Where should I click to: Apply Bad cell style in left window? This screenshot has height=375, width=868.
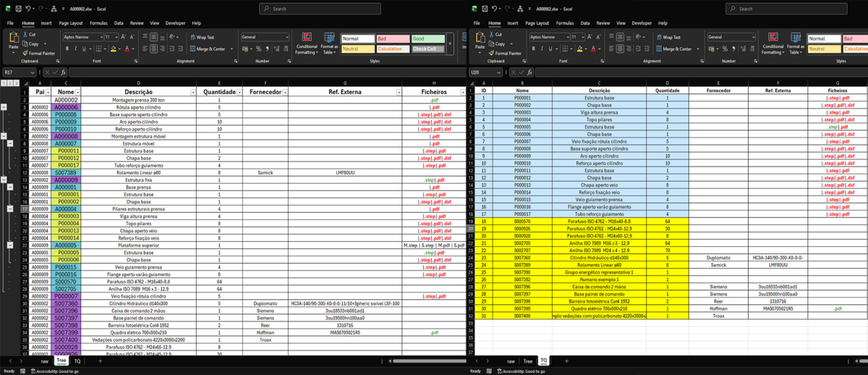pyautogui.click(x=393, y=39)
